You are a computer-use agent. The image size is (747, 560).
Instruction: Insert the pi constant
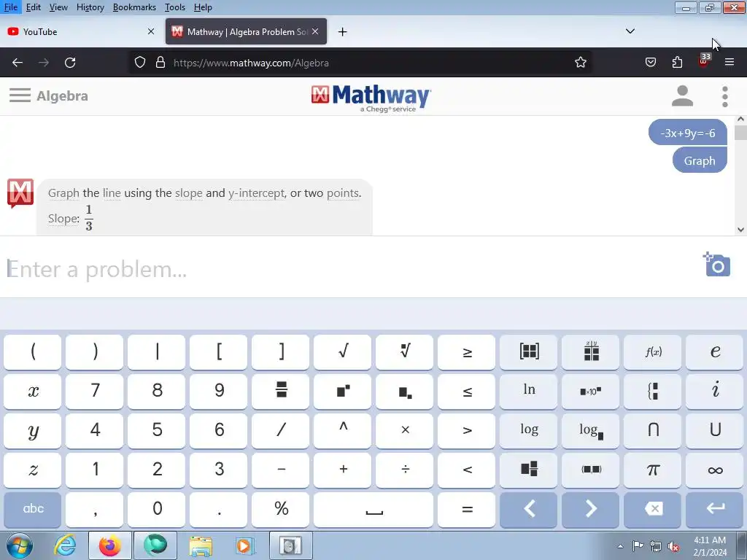tap(652, 470)
